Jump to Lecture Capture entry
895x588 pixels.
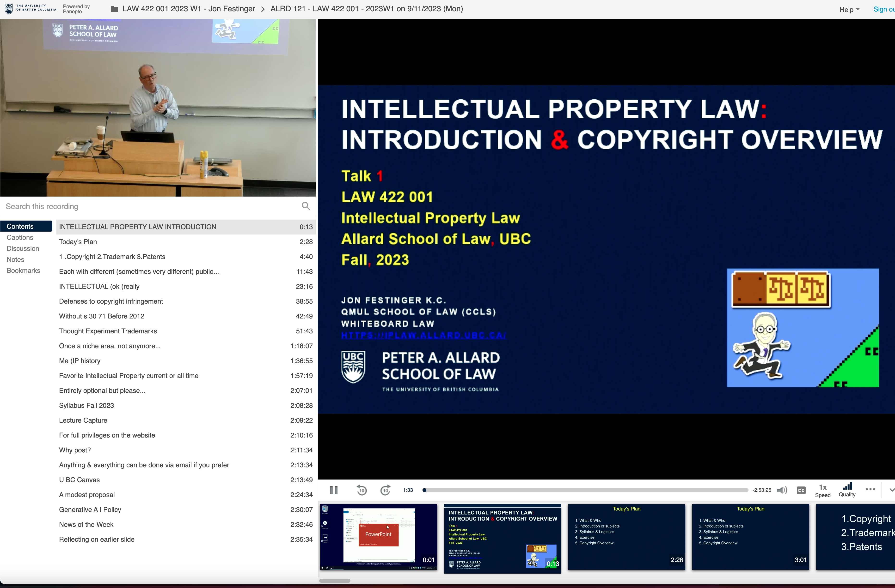coord(186,420)
